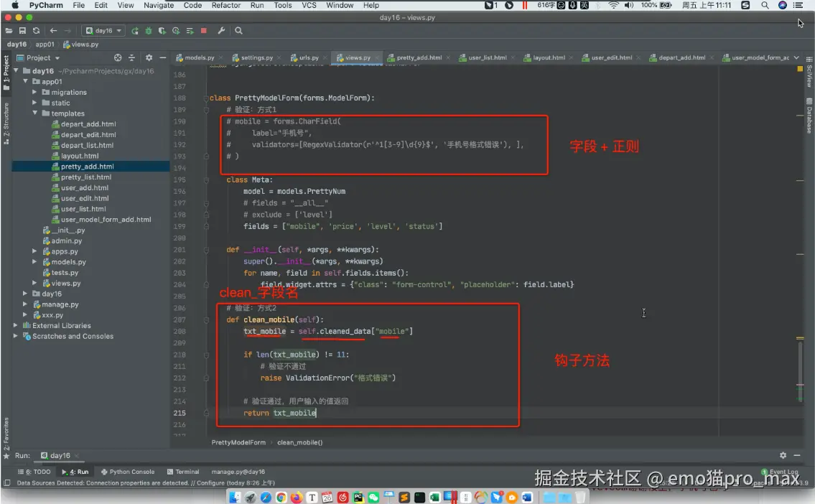Screen dimensions: 815x504
Task: Open macOS Spotlight search in menu bar
Action: pyautogui.click(x=765, y=5)
